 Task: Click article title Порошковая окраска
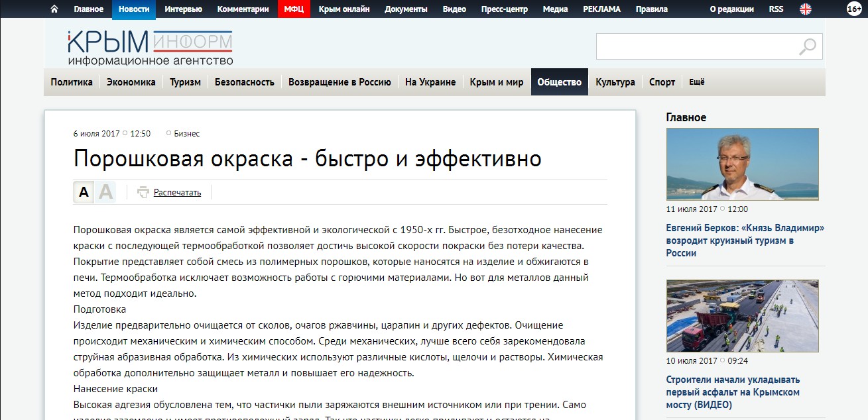(308, 159)
